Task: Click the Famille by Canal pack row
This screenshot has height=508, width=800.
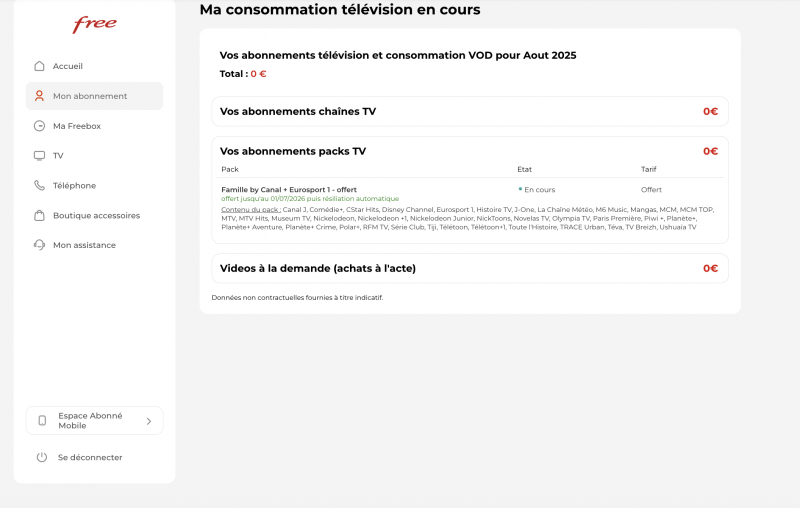Action: pos(289,190)
